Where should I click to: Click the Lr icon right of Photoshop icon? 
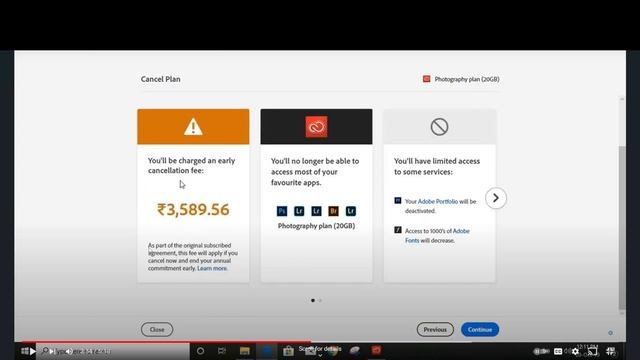coord(299,211)
